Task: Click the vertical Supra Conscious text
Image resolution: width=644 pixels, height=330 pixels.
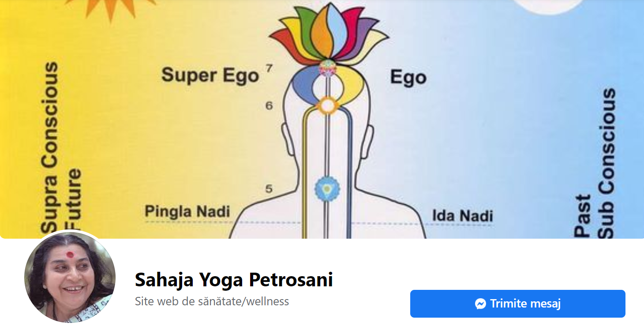Action: pos(51,147)
